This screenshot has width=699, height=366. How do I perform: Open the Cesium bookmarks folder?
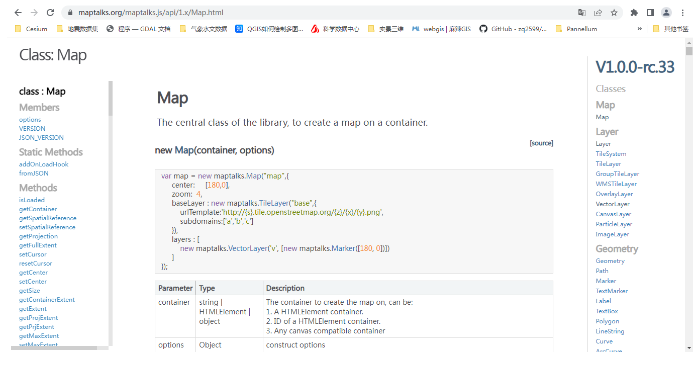click(31, 29)
